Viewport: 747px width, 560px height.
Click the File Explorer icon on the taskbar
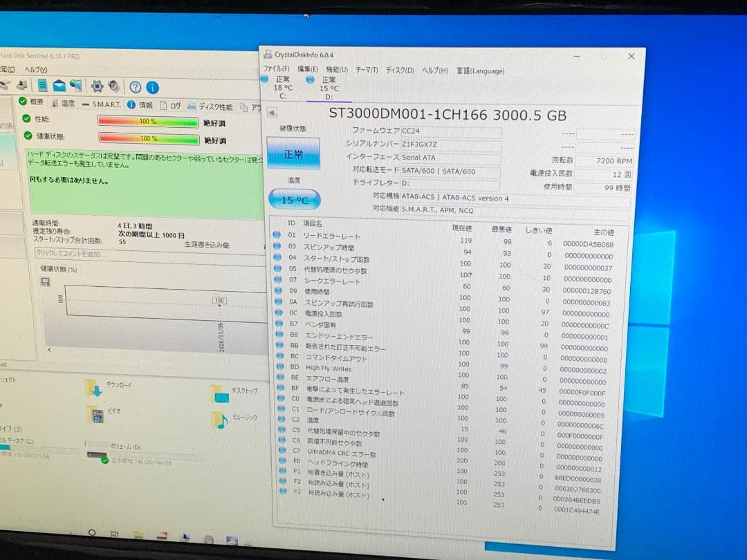[x=138, y=535]
